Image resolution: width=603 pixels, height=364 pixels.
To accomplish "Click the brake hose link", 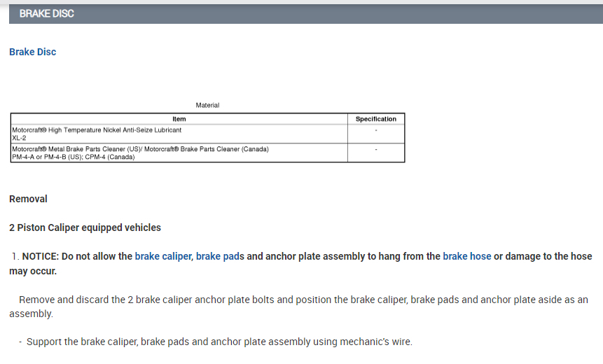I will click(x=467, y=256).
